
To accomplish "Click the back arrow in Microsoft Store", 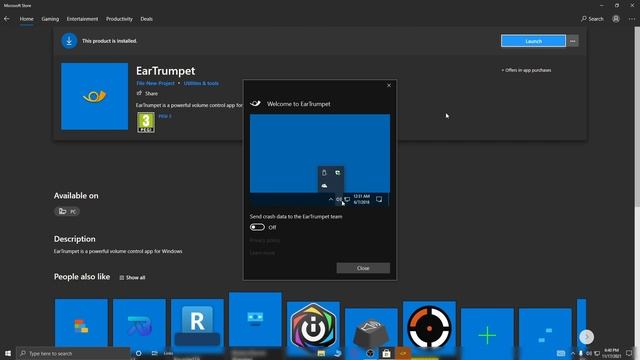I will coord(7,19).
